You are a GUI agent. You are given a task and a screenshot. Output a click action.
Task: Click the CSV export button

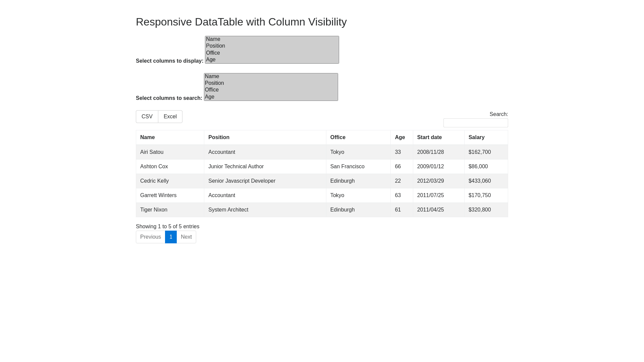[147, 117]
